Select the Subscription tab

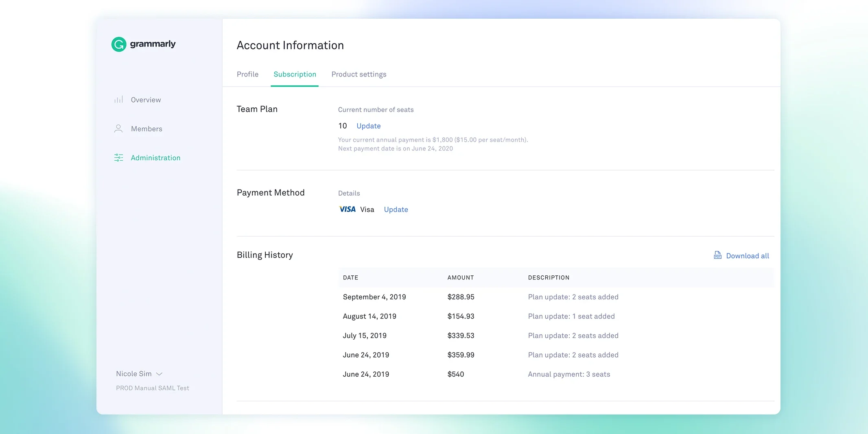coord(295,74)
